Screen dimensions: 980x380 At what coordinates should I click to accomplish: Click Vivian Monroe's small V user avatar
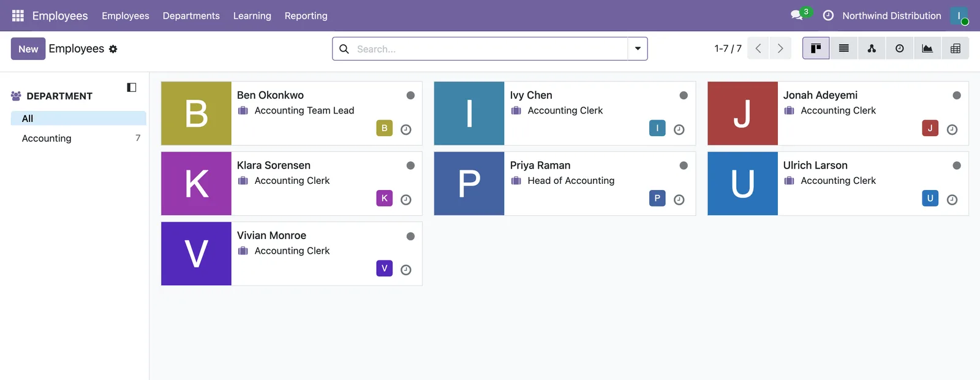coord(385,268)
